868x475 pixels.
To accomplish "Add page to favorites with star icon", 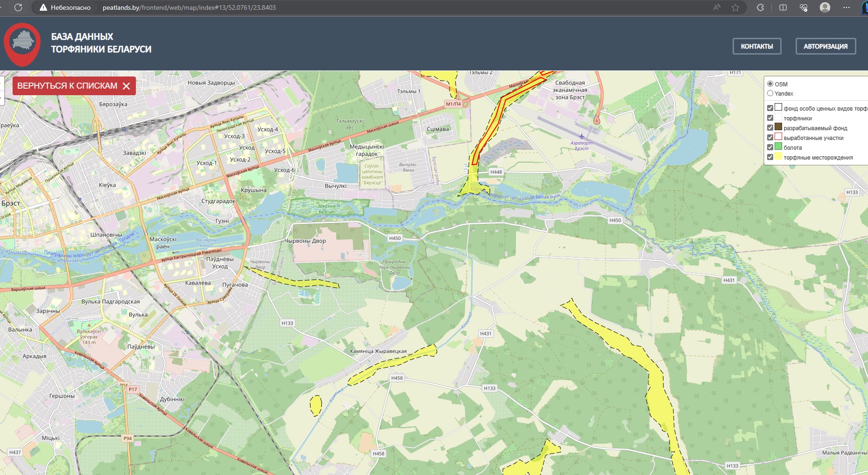I will click(x=735, y=7).
